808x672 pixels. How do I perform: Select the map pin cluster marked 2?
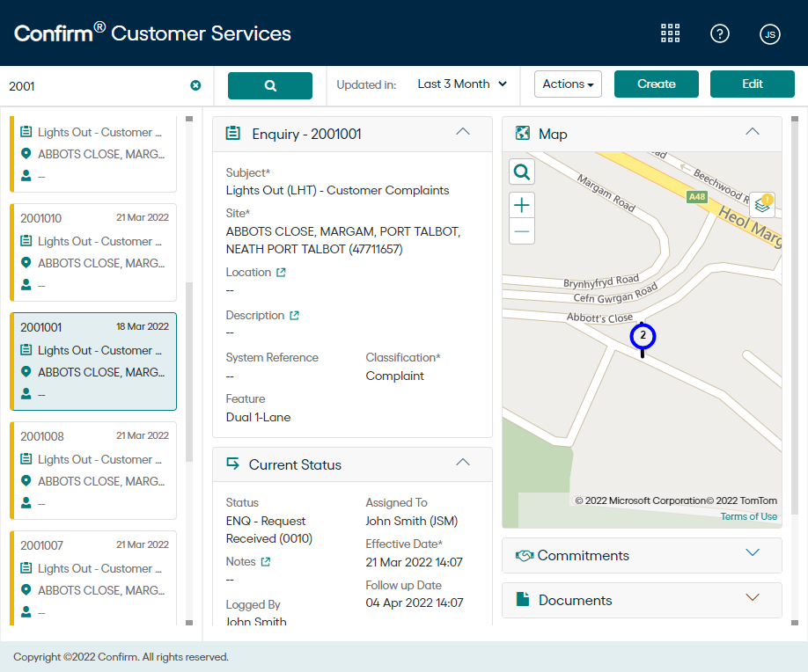(642, 336)
